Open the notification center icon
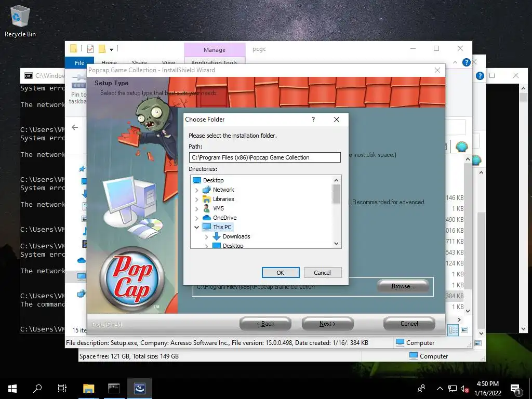532x399 pixels. [x=516, y=389]
